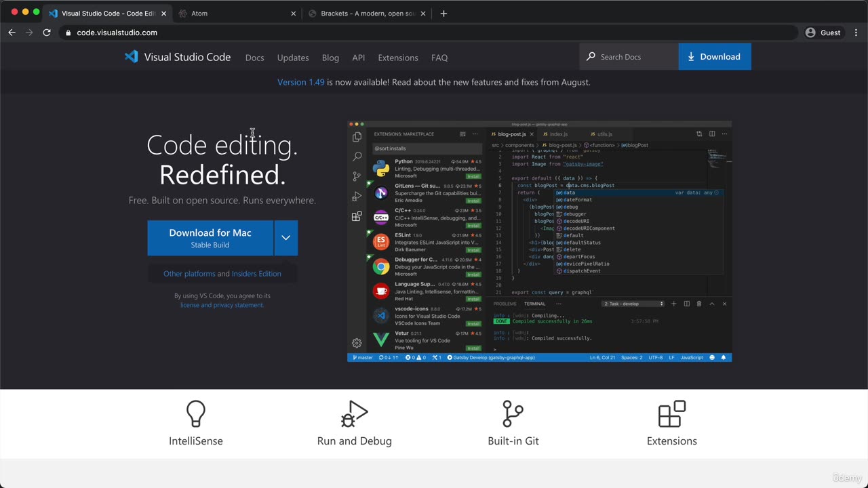Click the C/C++ extension icon in preview

coord(381,217)
